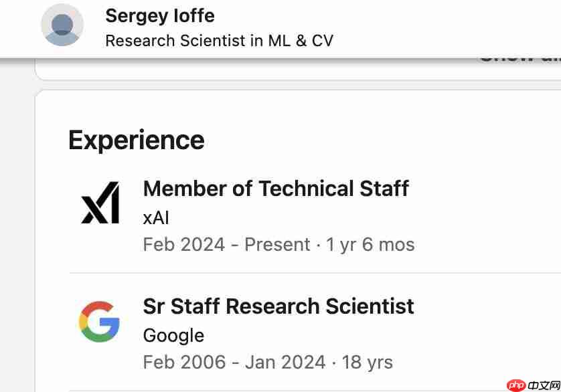Click the Research Scientist in ML & CV headline
Screen dimensions: 561x392
(x=219, y=40)
